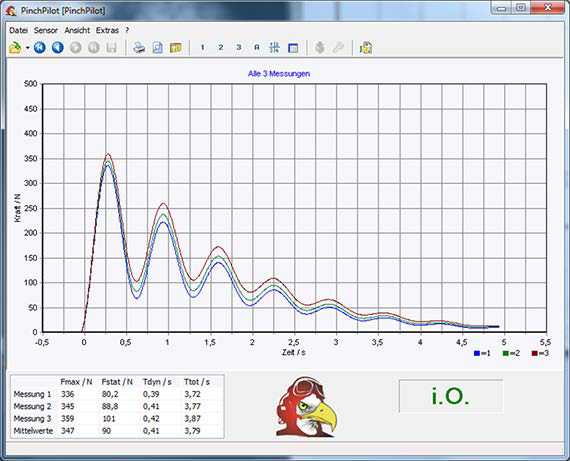
Task: Show all measurements with the A button
Action: [x=257, y=48]
